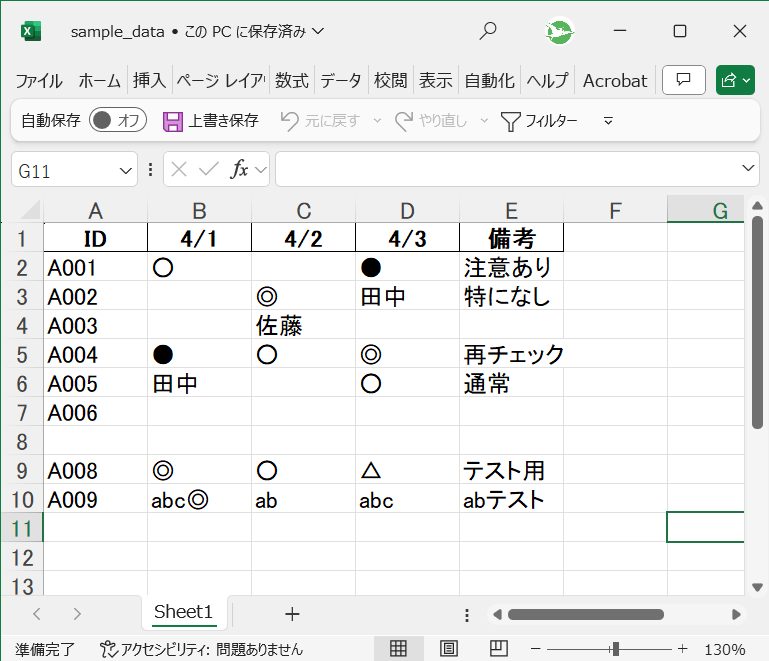
Task: Click the redo arrow icon
Action: [x=404, y=121]
